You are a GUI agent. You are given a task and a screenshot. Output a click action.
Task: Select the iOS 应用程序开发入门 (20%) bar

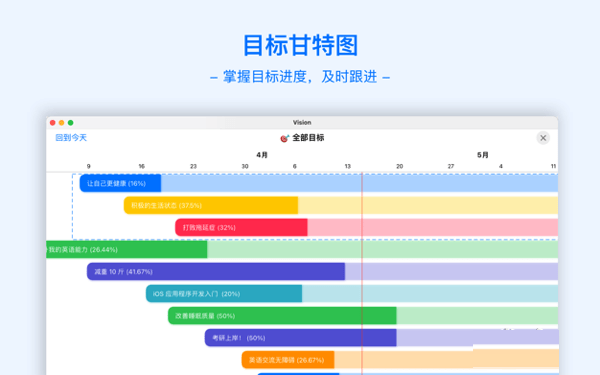click(224, 294)
